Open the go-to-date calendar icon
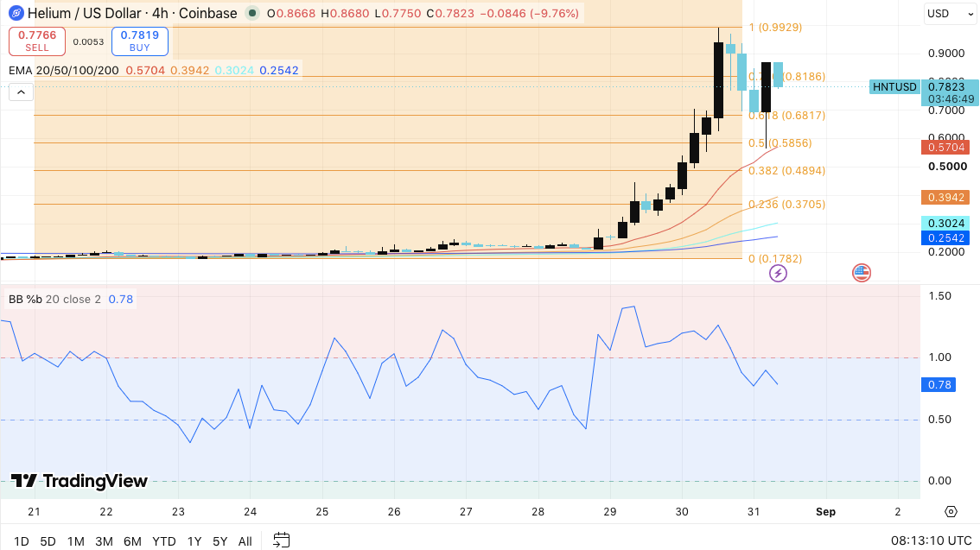Viewport: 980px width, 550px height. coord(282,540)
